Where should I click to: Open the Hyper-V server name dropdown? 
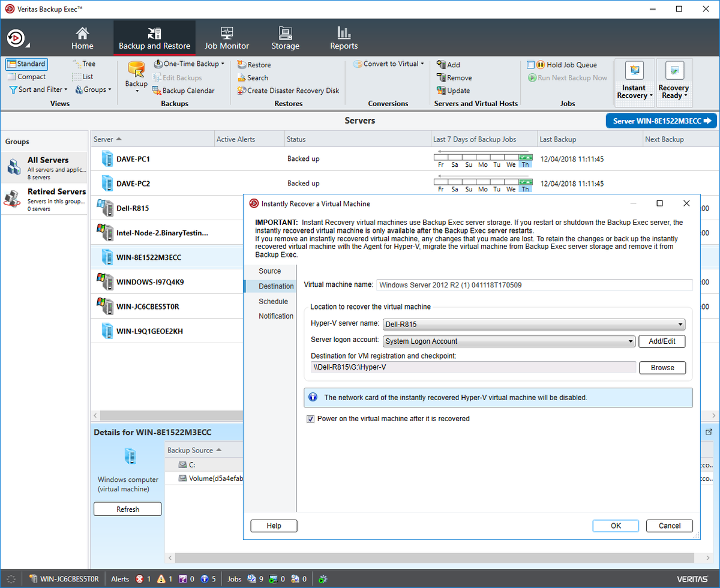click(681, 324)
